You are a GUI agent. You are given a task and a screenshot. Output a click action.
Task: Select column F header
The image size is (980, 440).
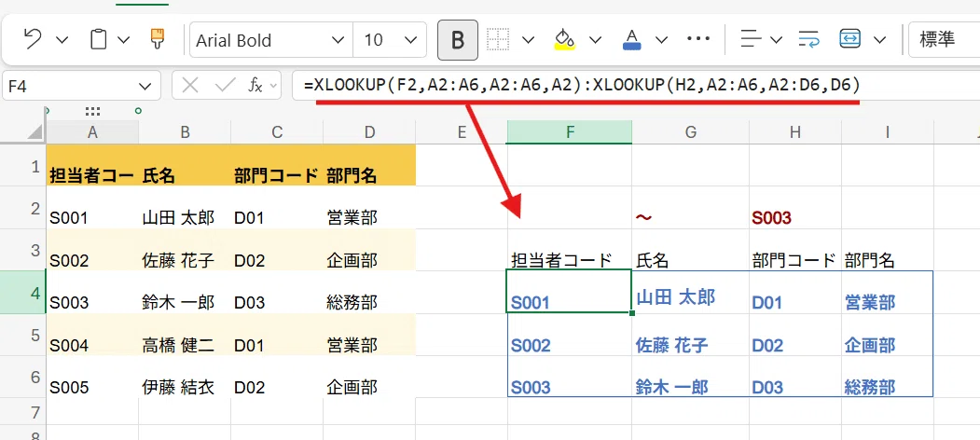(x=570, y=131)
